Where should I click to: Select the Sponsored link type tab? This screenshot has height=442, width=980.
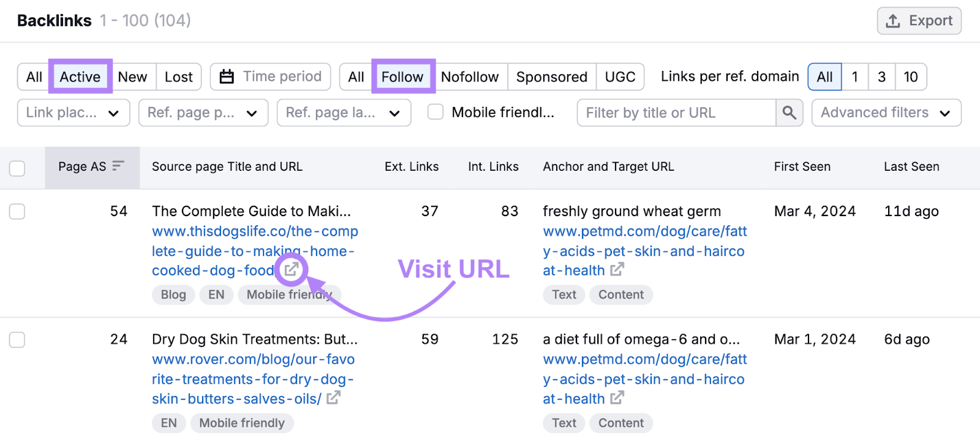pos(551,77)
